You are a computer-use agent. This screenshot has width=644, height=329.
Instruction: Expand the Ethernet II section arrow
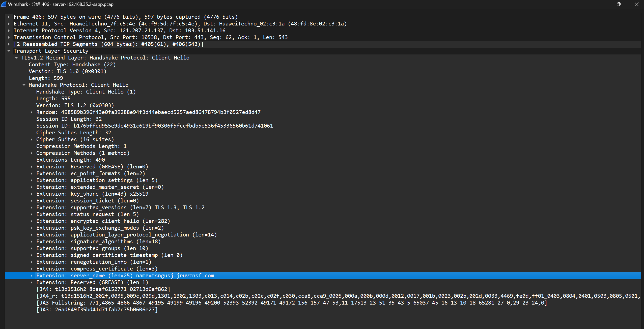click(x=9, y=24)
